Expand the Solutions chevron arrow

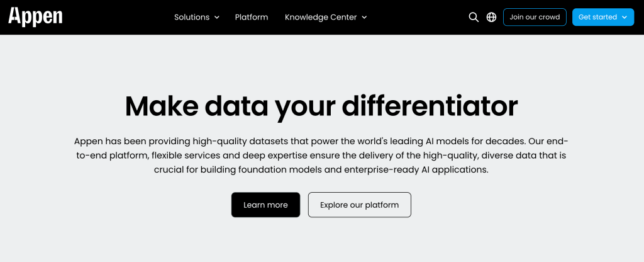tap(217, 18)
